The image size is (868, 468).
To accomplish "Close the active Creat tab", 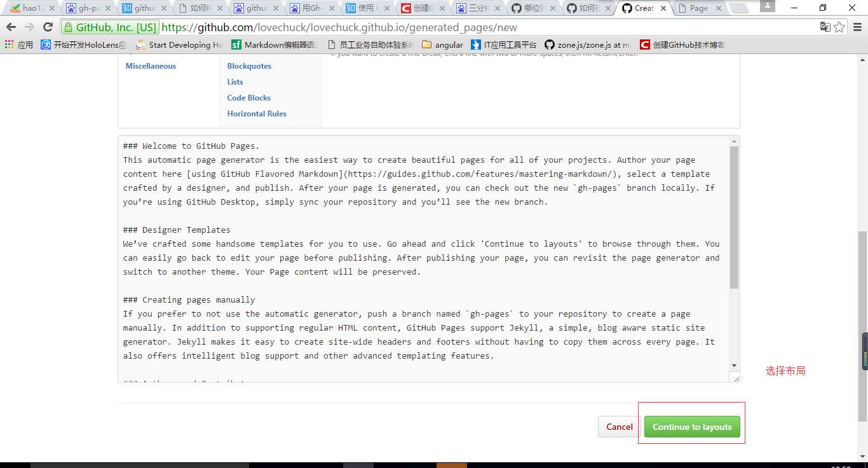I will (x=663, y=8).
